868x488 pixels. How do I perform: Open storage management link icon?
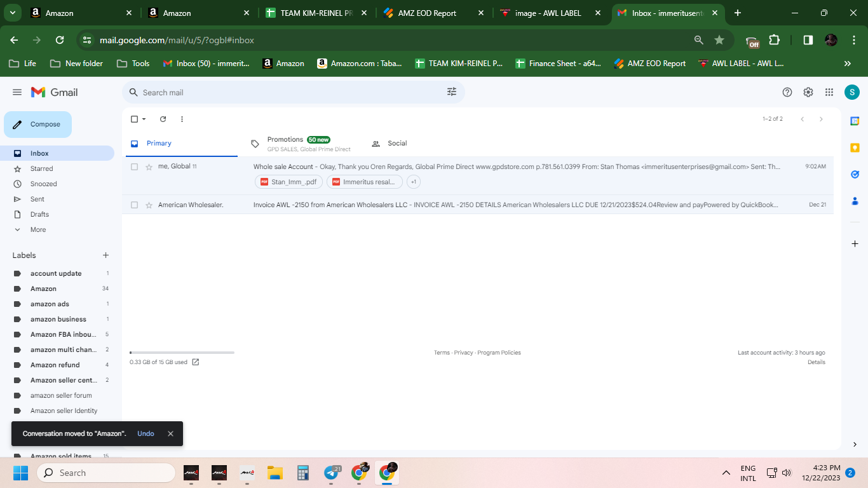click(x=196, y=362)
